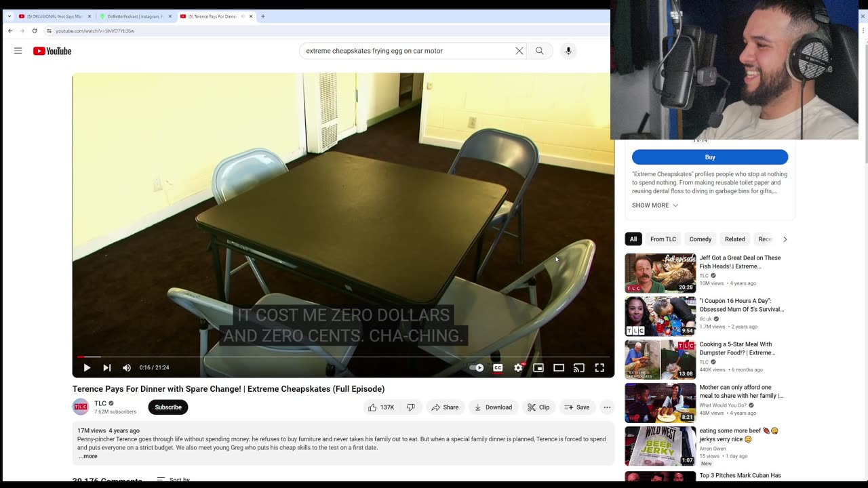Open Dumpster Food 5-Star Meal thumbnail
868x488 pixels.
(x=660, y=359)
